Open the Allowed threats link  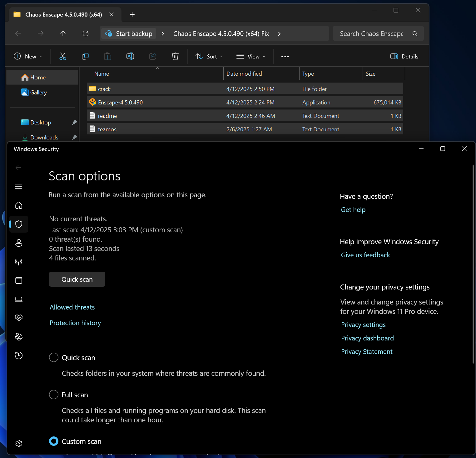click(x=72, y=307)
